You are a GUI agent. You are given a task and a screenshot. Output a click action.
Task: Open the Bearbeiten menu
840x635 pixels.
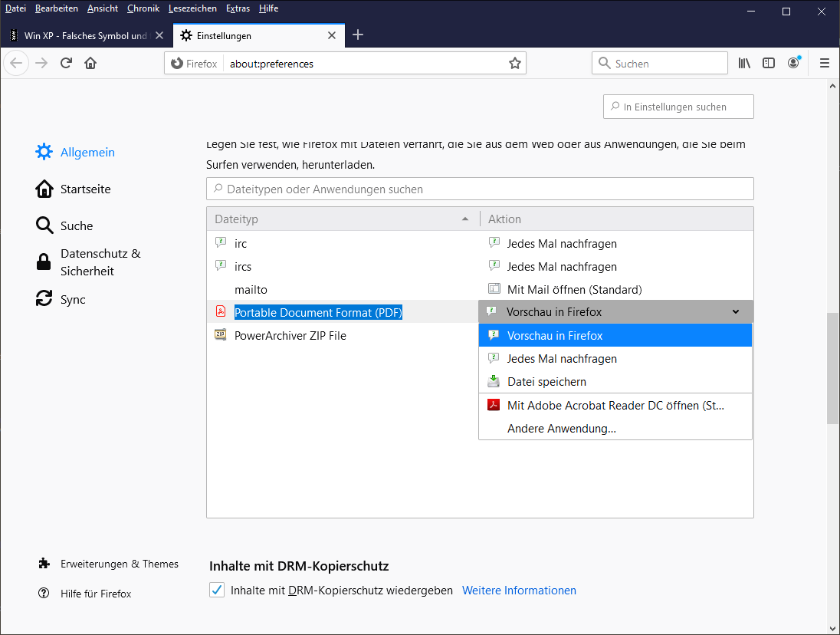pyautogui.click(x=56, y=8)
